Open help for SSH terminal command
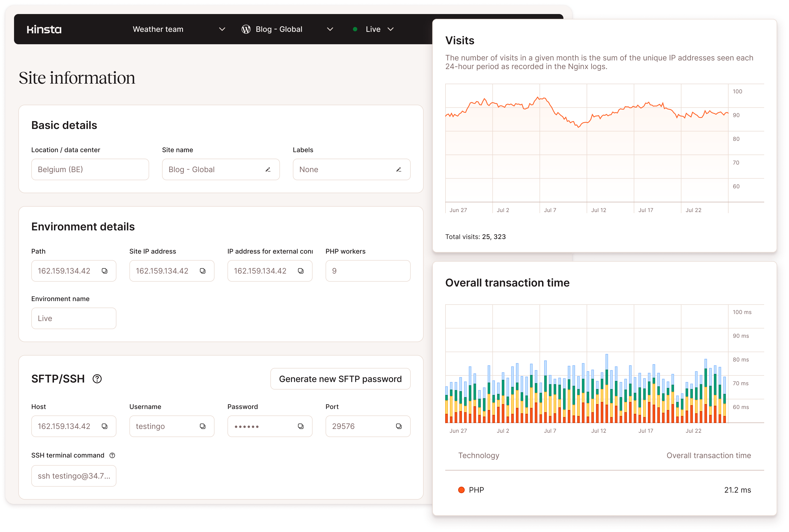789x532 pixels. [x=113, y=455]
